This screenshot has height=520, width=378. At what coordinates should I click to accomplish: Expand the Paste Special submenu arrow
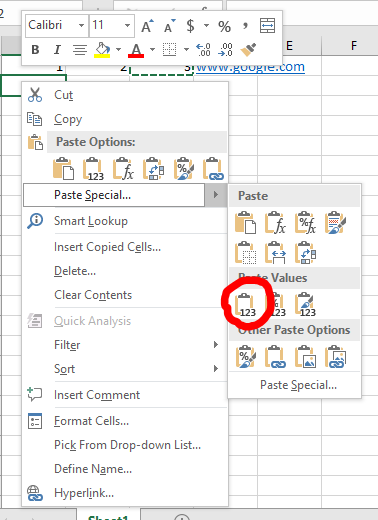click(216, 195)
